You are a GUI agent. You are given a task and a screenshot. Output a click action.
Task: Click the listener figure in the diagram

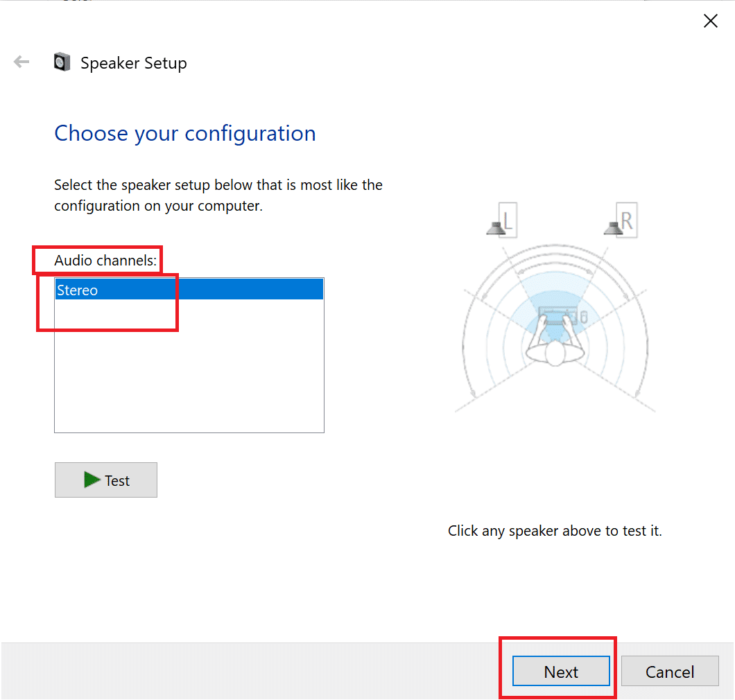(555, 351)
